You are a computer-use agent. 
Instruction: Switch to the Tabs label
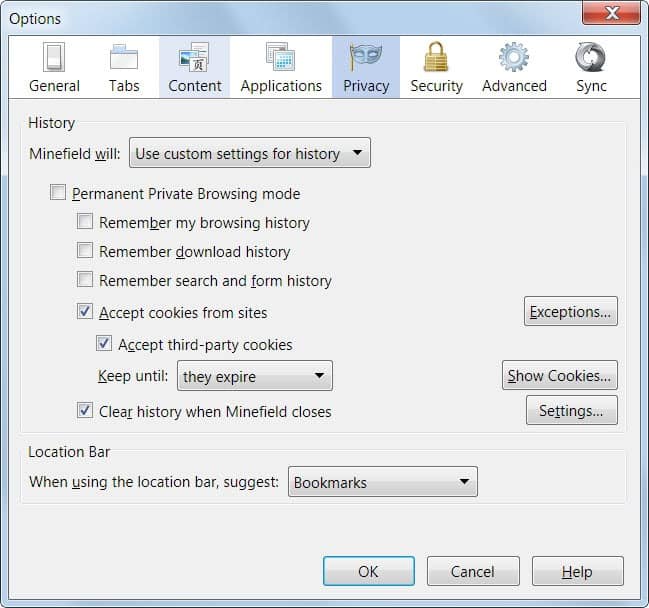[x=124, y=86]
